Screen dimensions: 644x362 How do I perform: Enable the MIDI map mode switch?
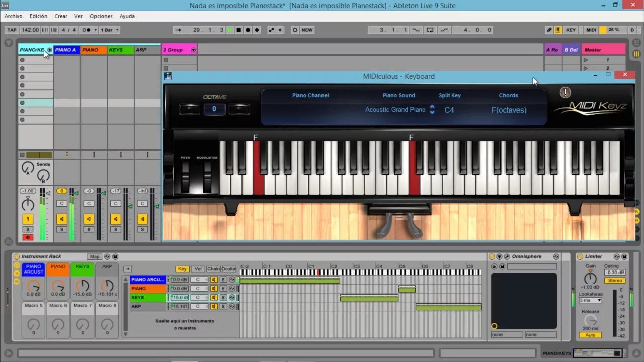click(x=591, y=30)
